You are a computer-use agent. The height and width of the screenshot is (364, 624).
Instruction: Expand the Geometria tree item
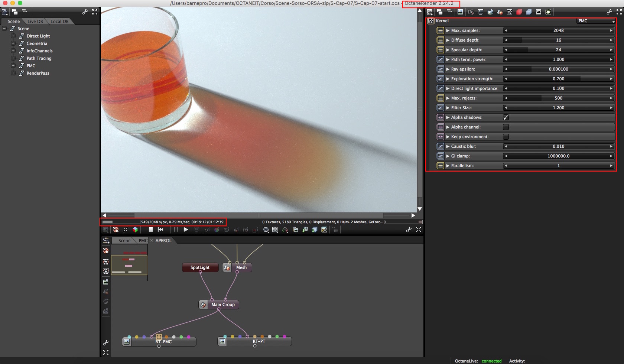point(13,43)
